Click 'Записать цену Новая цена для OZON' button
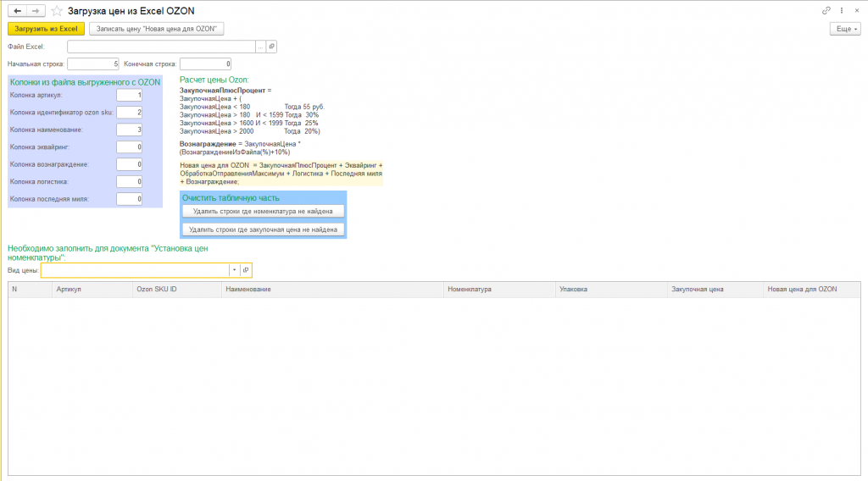The image size is (868, 481). (157, 29)
